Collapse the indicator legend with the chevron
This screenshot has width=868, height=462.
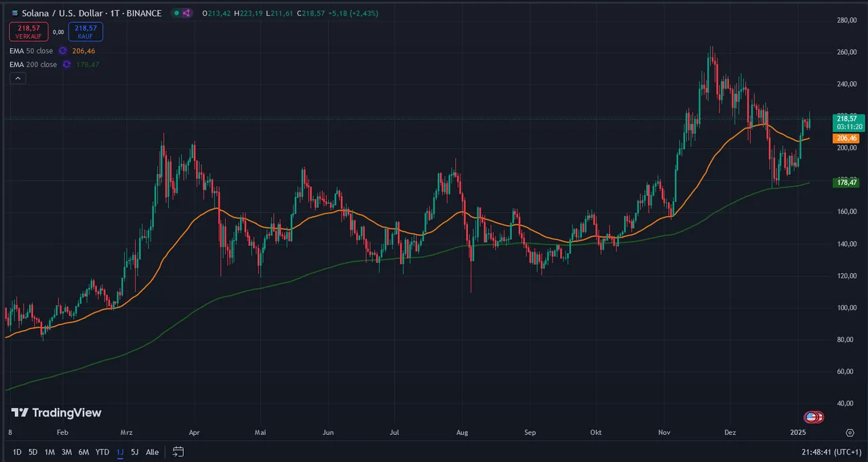click(18, 78)
